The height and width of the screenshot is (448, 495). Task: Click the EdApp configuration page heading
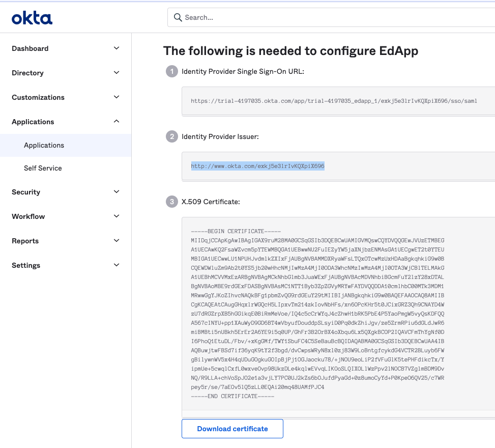[x=291, y=51]
